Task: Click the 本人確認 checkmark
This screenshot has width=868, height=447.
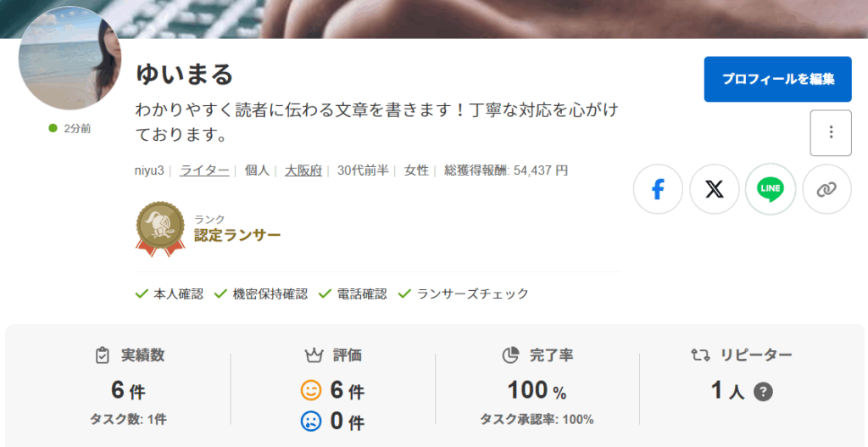Action: (142, 293)
